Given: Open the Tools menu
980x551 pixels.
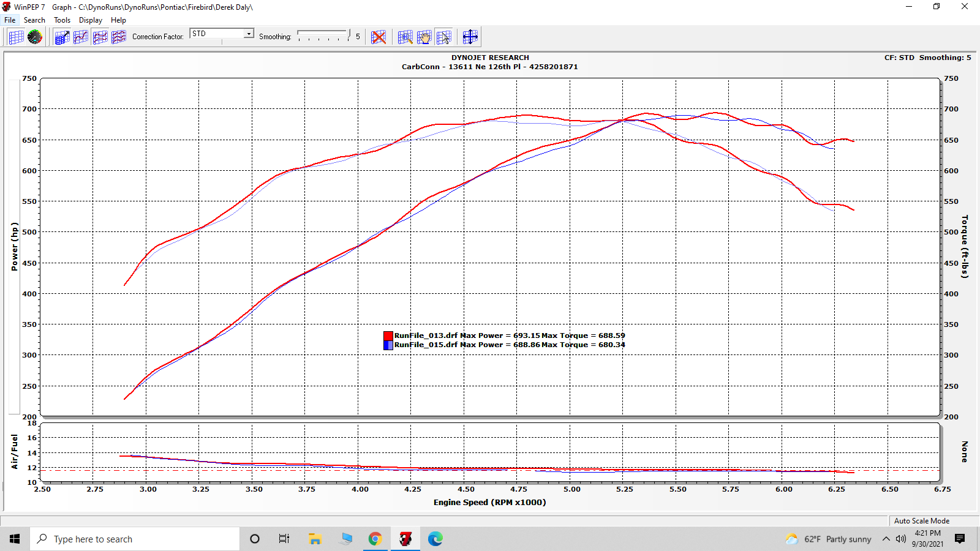Looking at the screenshot, I should pyautogui.click(x=62, y=20).
